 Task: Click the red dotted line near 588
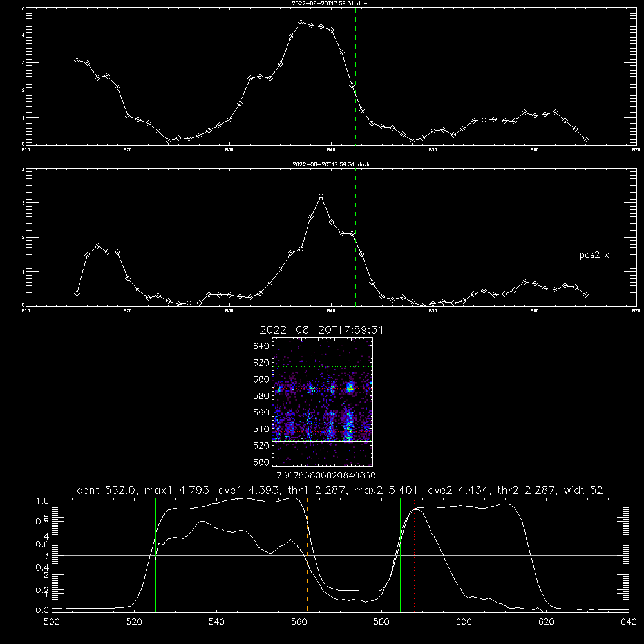[414, 555]
